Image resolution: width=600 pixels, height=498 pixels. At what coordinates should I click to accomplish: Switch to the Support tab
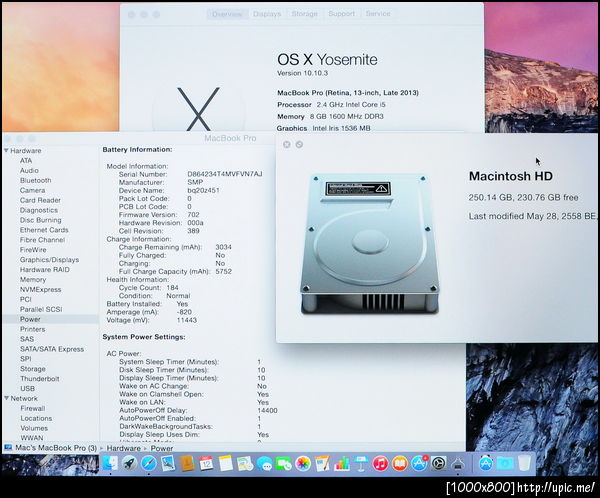341,14
